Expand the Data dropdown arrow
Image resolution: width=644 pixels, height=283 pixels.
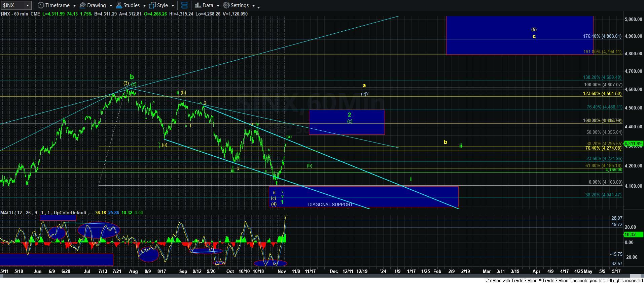click(x=218, y=6)
